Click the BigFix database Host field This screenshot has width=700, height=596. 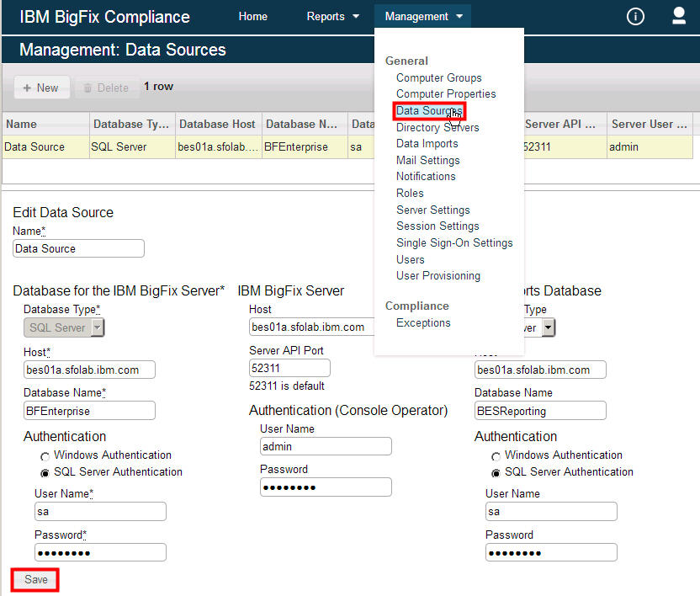[x=89, y=370]
